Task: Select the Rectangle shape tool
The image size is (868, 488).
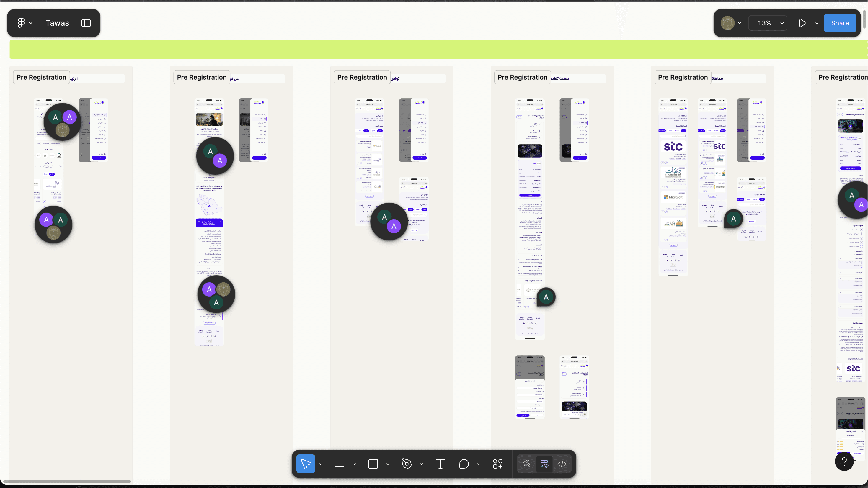Action: pyautogui.click(x=373, y=464)
